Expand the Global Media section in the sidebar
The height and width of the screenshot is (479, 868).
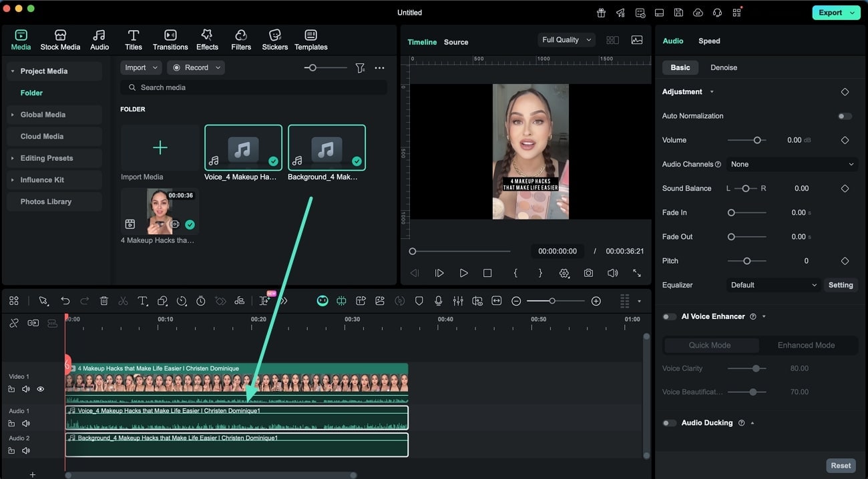[x=43, y=114]
